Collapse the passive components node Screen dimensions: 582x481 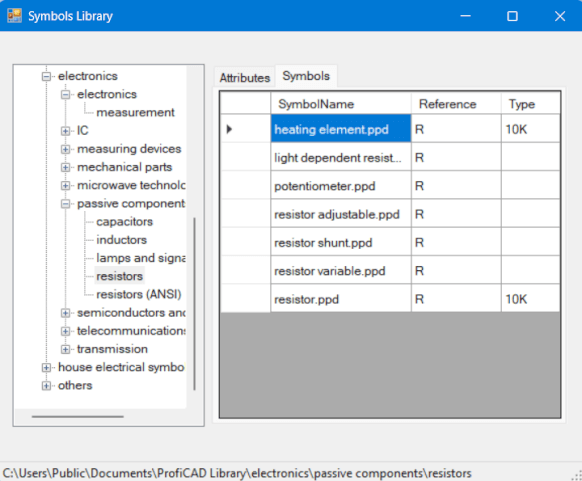point(65,204)
